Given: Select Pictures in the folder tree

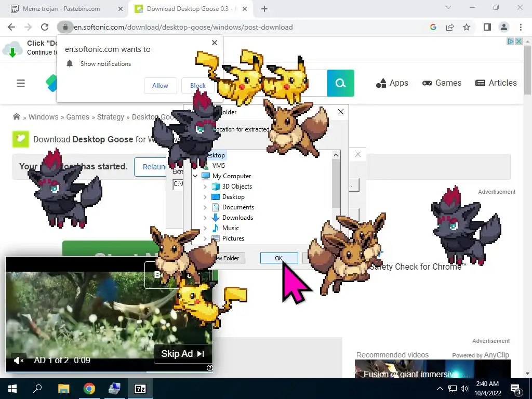Looking at the screenshot, I should point(233,238).
